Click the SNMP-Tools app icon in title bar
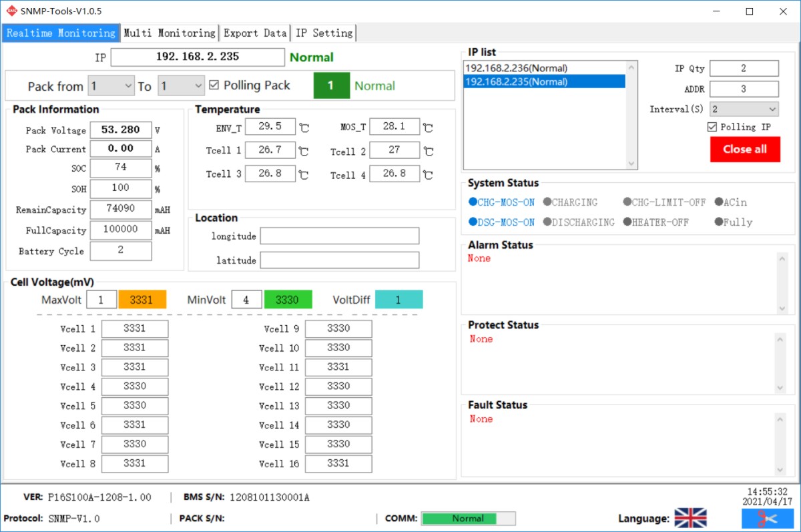The height and width of the screenshot is (532, 801). tap(11, 11)
